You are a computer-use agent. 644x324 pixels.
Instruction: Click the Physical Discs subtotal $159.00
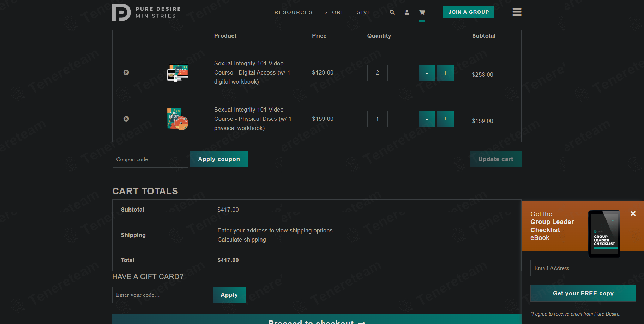(x=482, y=121)
